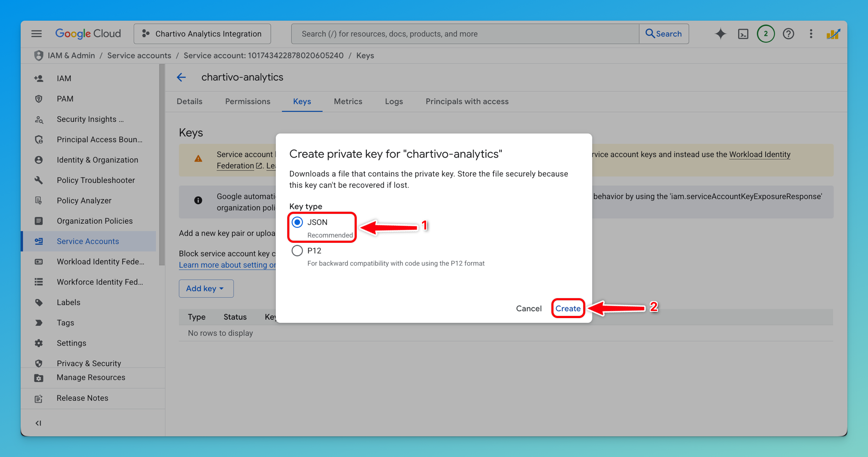Switch to the Permissions tab
The width and height of the screenshot is (868, 457).
pos(247,101)
